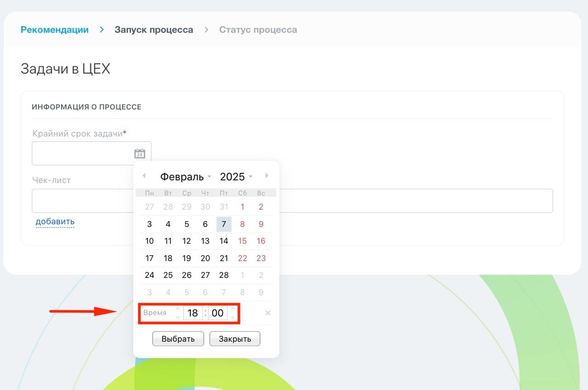
Task: Increase the hour value with up arrow
Action: [x=178, y=309]
